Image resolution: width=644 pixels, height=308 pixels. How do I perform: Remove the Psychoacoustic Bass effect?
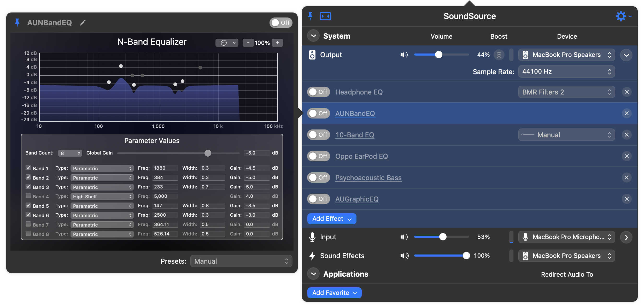coord(627,177)
